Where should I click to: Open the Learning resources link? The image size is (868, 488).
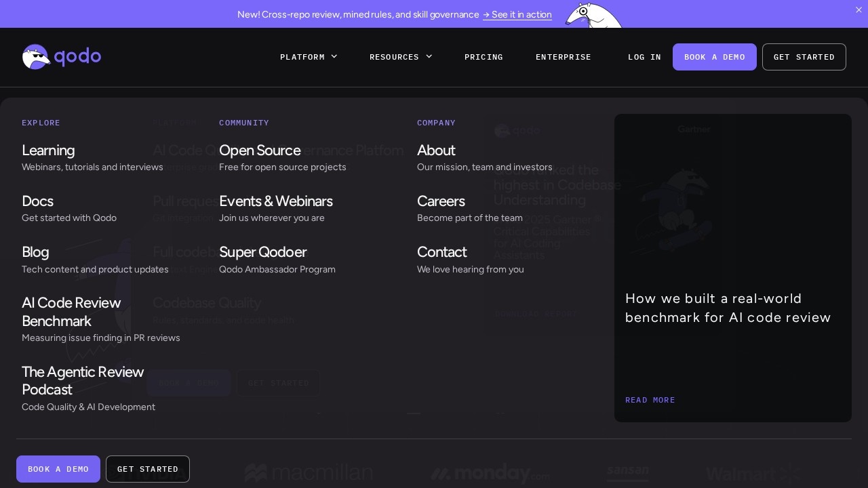click(x=48, y=150)
